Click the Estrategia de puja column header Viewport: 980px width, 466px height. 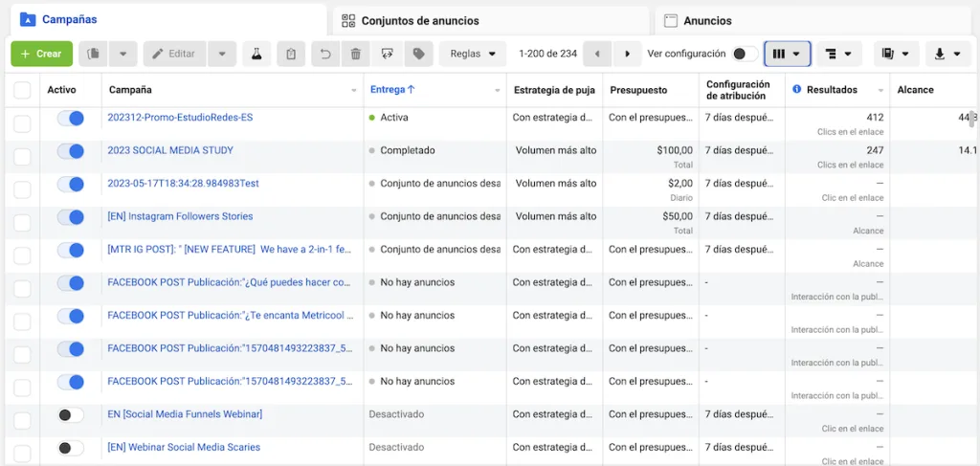pos(554,90)
